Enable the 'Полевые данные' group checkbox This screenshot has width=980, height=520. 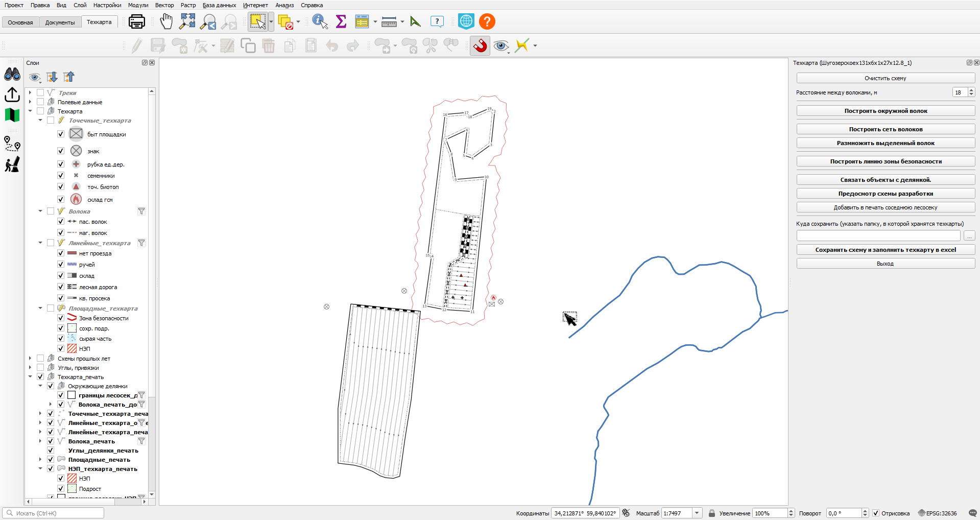(x=40, y=102)
